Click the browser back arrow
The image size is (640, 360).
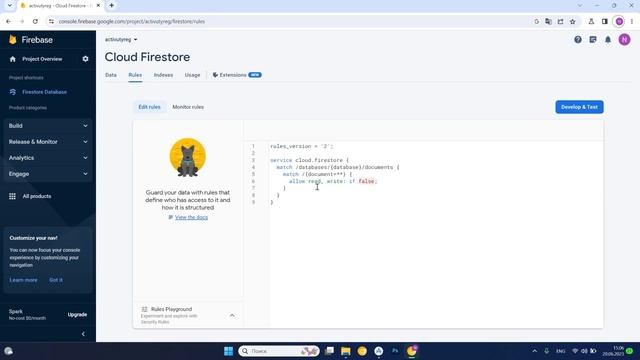9,22
